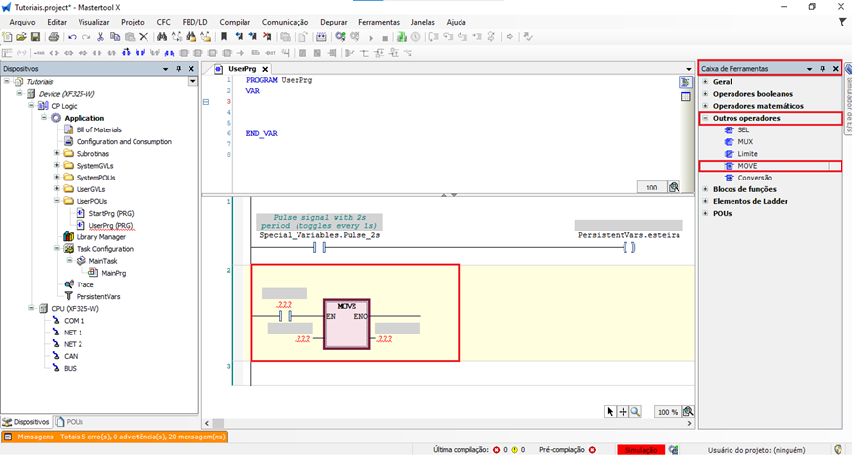Click the Find binoculars icon
The image size is (868, 463).
(x=160, y=37)
